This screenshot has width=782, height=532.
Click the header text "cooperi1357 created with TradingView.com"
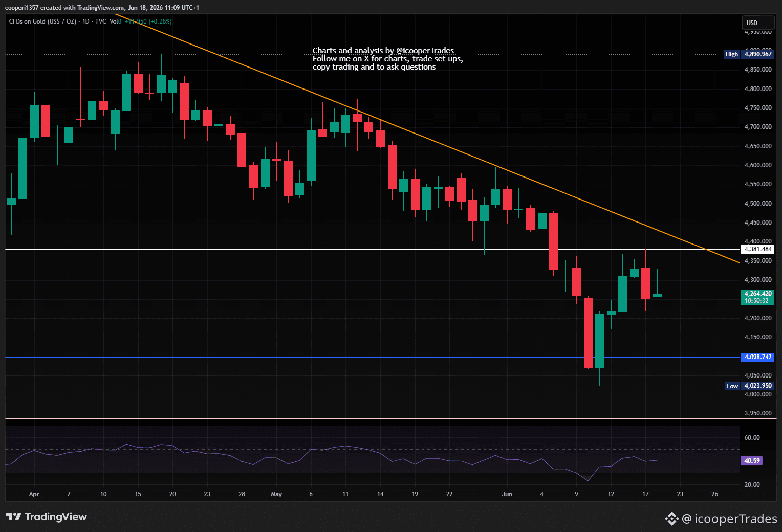coord(65,8)
